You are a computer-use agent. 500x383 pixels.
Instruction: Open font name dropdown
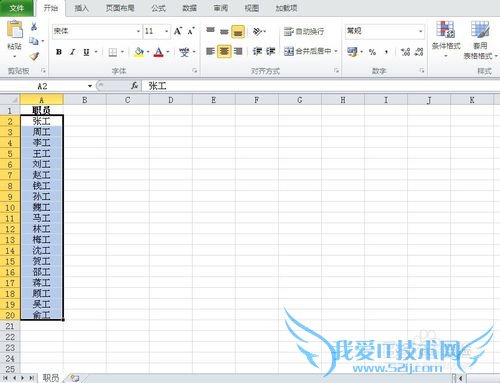138,31
